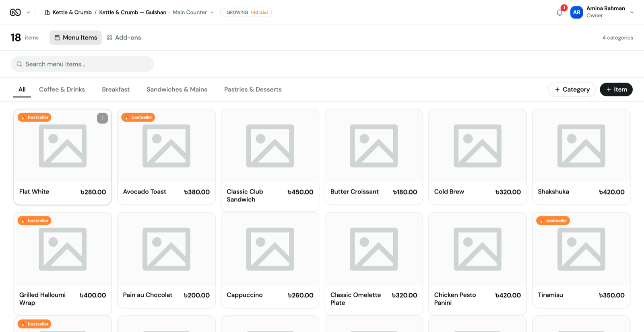This screenshot has height=332, width=644.
Task: Open the Kettle & Crumb organization breadcrumb
Action: coord(68,12)
